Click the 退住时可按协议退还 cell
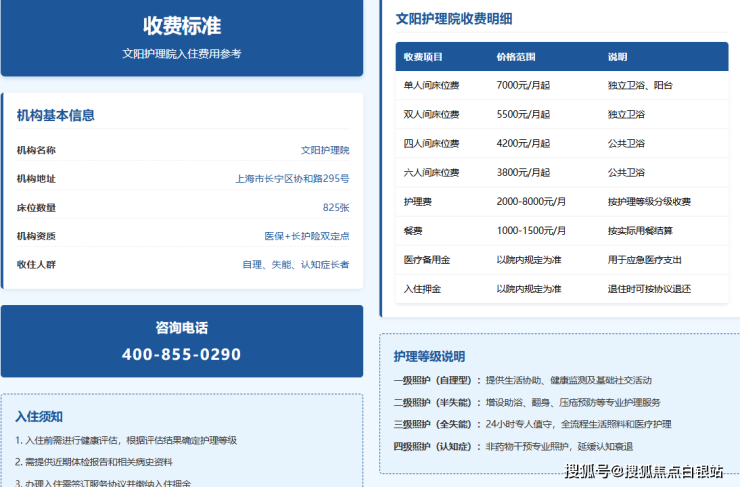 pos(649,289)
